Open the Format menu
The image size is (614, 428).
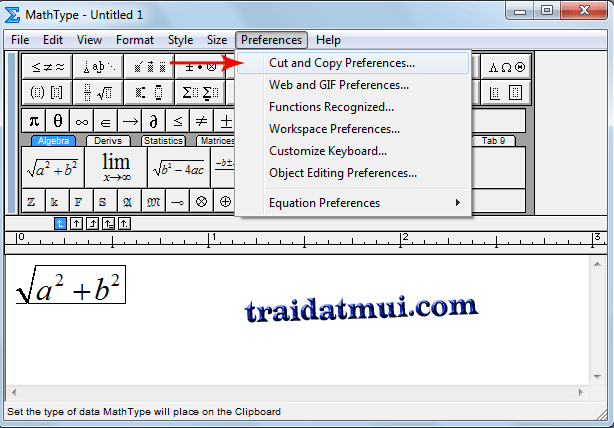pos(135,40)
